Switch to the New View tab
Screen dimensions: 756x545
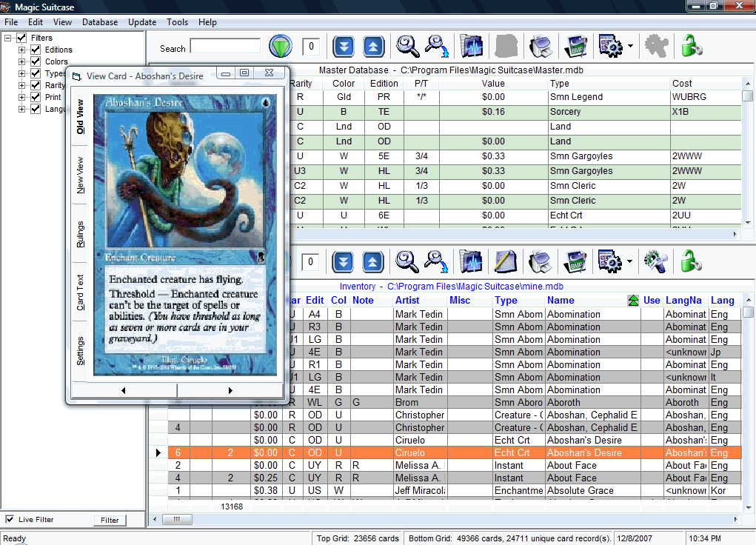[x=80, y=175]
